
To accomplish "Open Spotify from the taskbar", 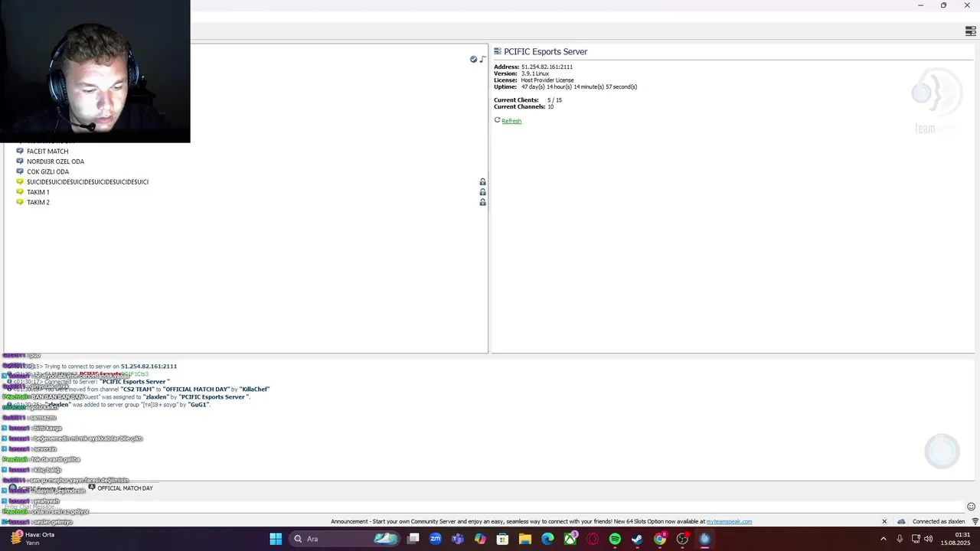I will (x=615, y=539).
